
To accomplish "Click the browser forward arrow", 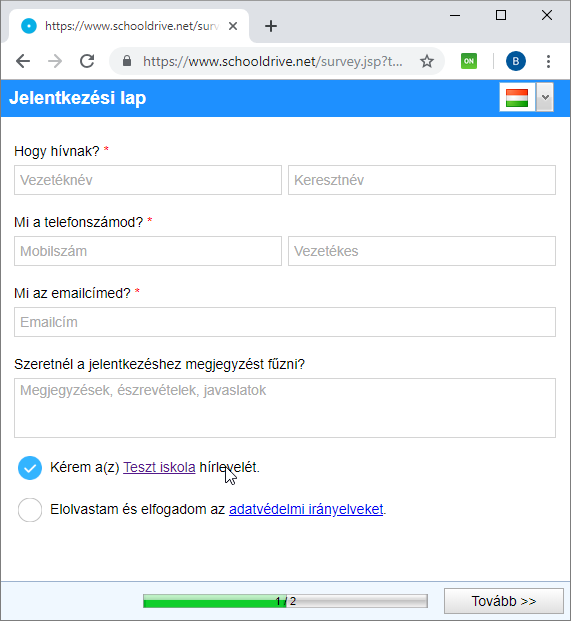I will [x=55, y=61].
